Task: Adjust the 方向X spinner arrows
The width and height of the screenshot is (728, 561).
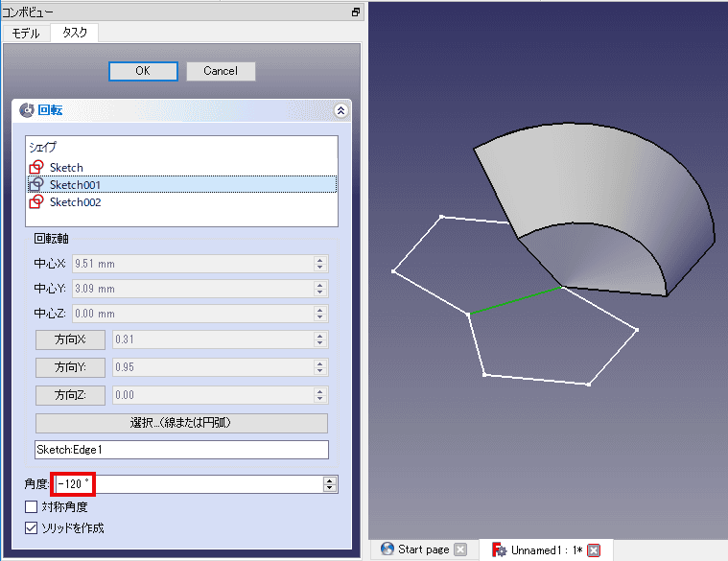Action: [x=320, y=339]
